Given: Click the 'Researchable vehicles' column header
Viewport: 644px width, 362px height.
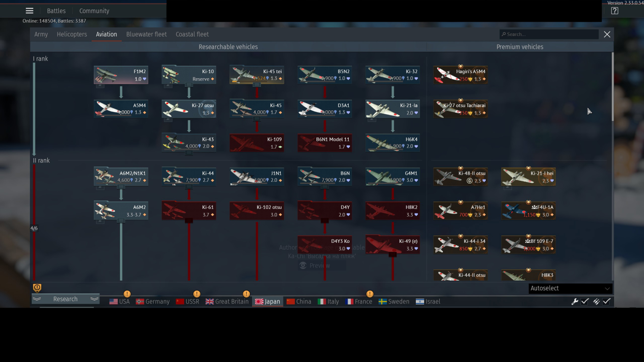Looking at the screenshot, I should click(228, 47).
